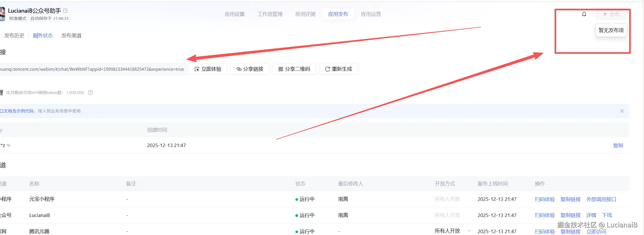Click 扫码体验 in LucianaiB row

pos(545,215)
